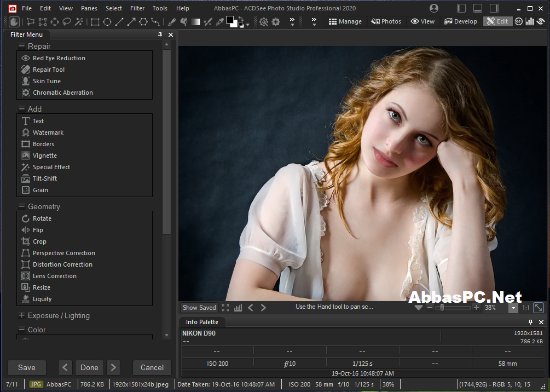Select the Brush tool
Viewport: 550px width, 392px height.
coord(171,22)
